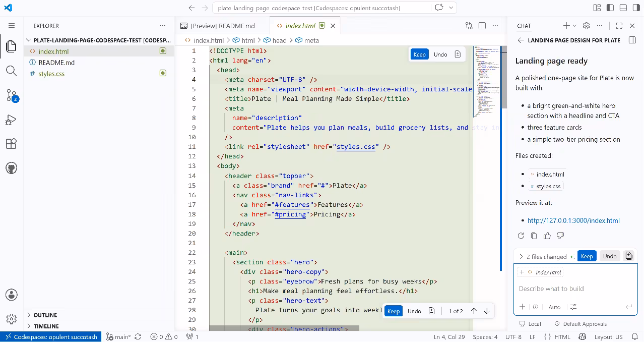Screen dimensions: 644x342
Task: Click the head breadcrumb item
Action: point(274,40)
